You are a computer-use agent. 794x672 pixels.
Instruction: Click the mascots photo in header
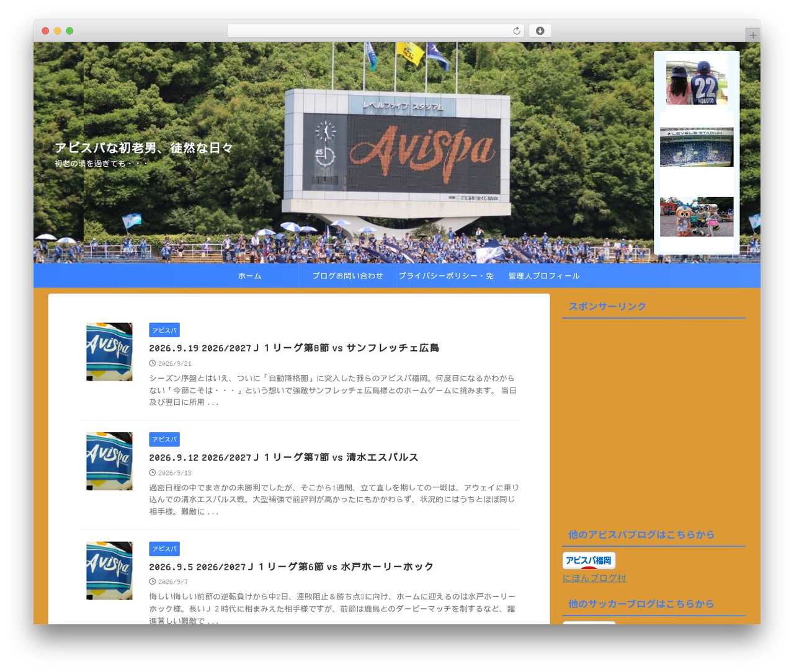coord(697,216)
